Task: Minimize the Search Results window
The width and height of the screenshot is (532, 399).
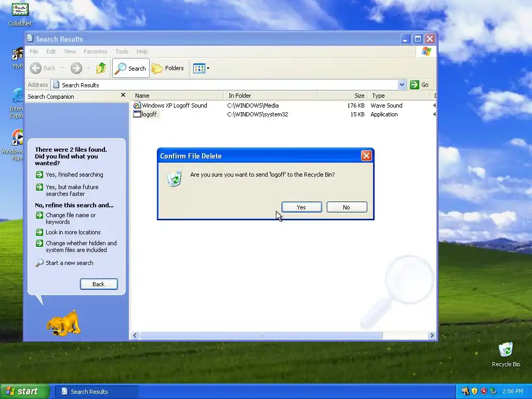Action: [405, 38]
